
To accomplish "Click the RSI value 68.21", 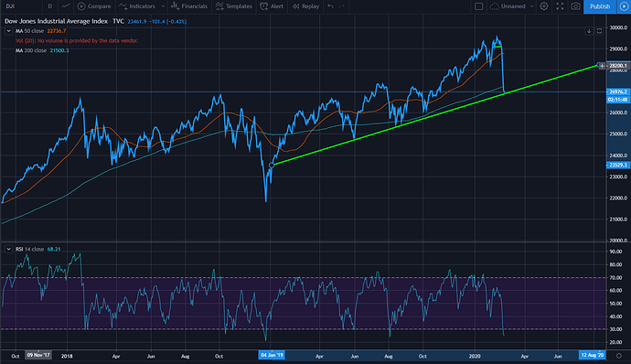I will [x=54, y=250].
